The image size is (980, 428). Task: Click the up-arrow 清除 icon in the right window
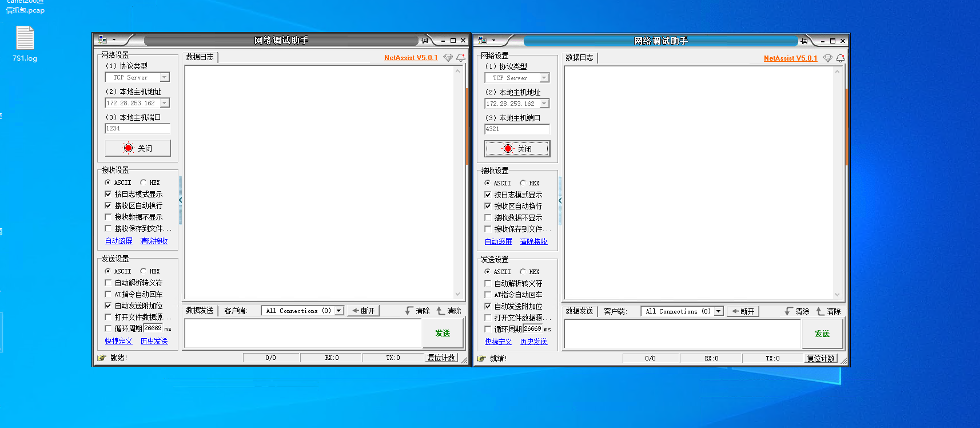(x=820, y=311)
